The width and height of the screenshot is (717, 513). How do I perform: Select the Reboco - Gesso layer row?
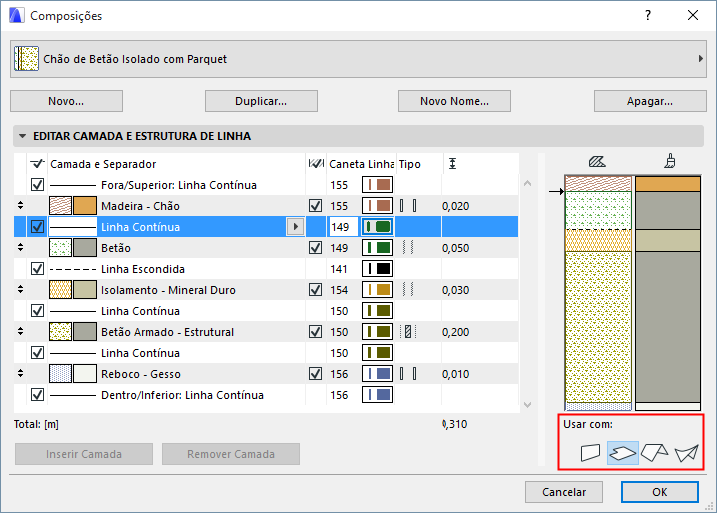(266, 374)
